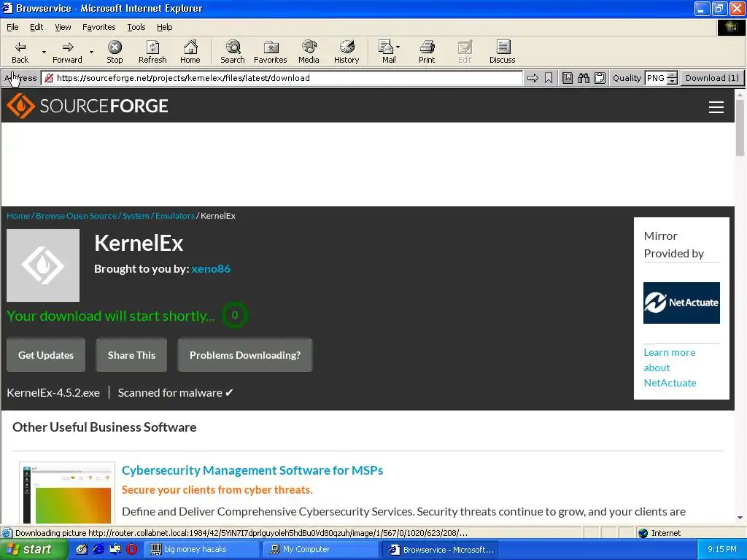Open the Back history dropdown arrow
747x560 pixels.
(x=44, y=52)
